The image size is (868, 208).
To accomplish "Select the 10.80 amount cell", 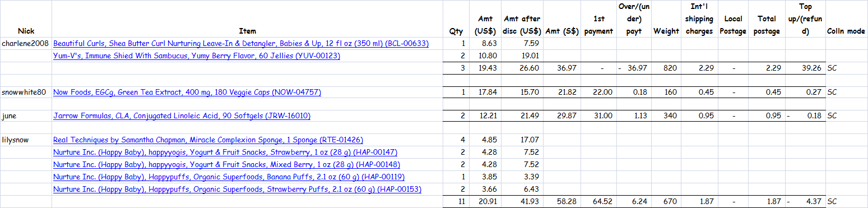I will point(485,56).
